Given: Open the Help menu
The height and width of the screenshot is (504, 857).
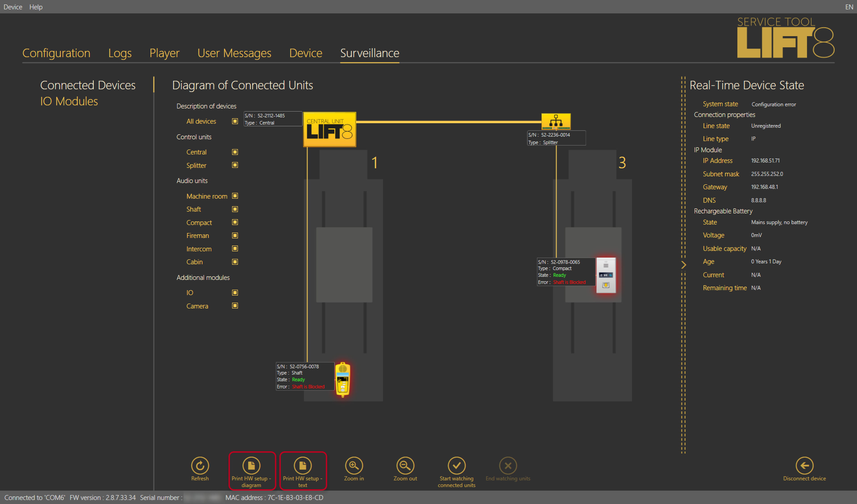Looking at the screenshot, I should pos(36,7).
